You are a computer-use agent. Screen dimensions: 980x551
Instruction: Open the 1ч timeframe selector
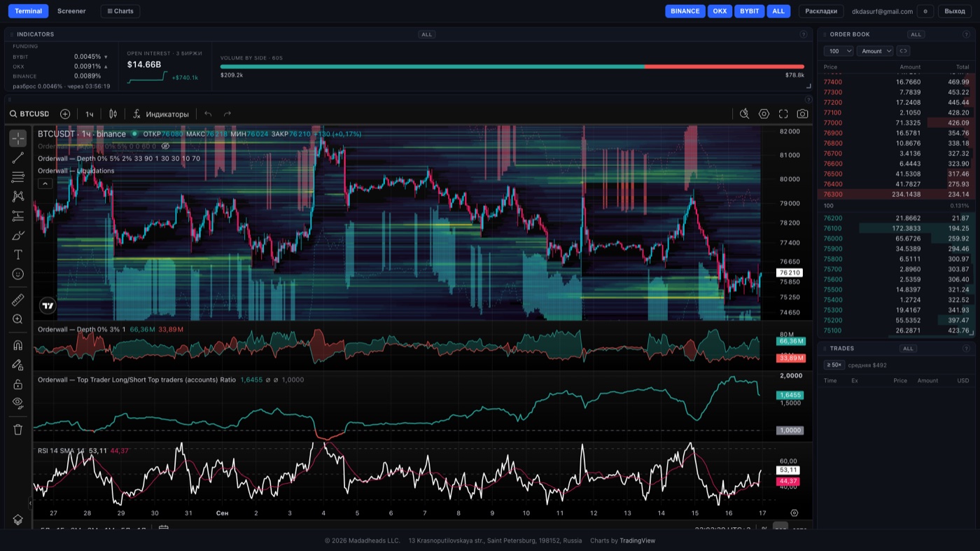tap(90, 114)
